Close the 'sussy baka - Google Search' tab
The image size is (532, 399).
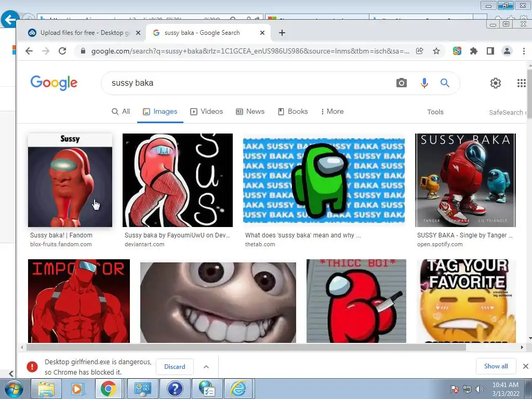262,33
